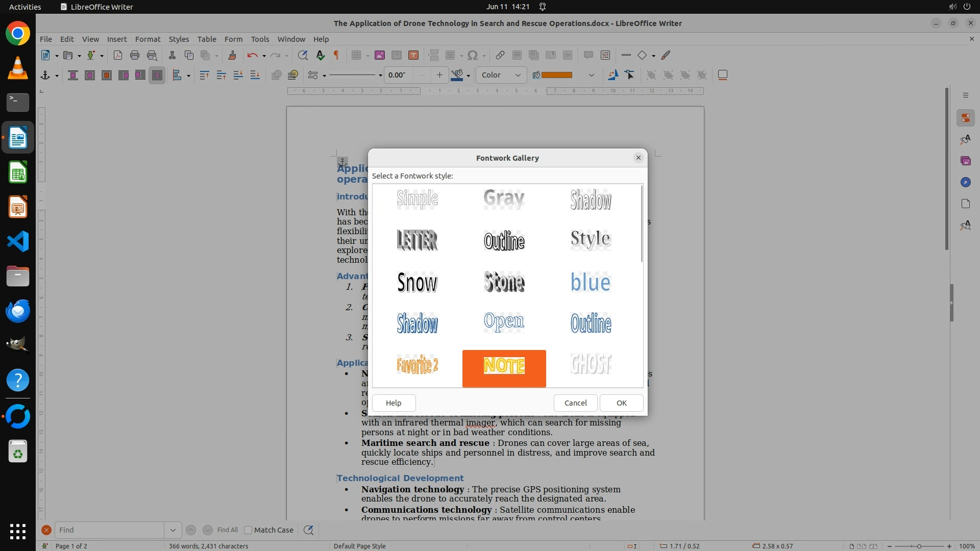
Task: Click the Export as PDF icon
Action: (118, 55)
